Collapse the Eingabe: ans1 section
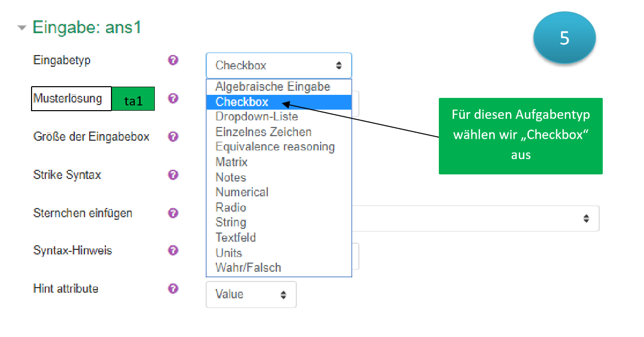The image size is (644, 337). point(21,28)
